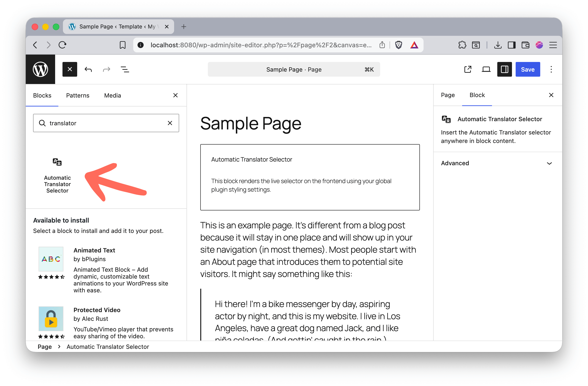
Task: Redo the editor change
Action: tap(107, 69)
